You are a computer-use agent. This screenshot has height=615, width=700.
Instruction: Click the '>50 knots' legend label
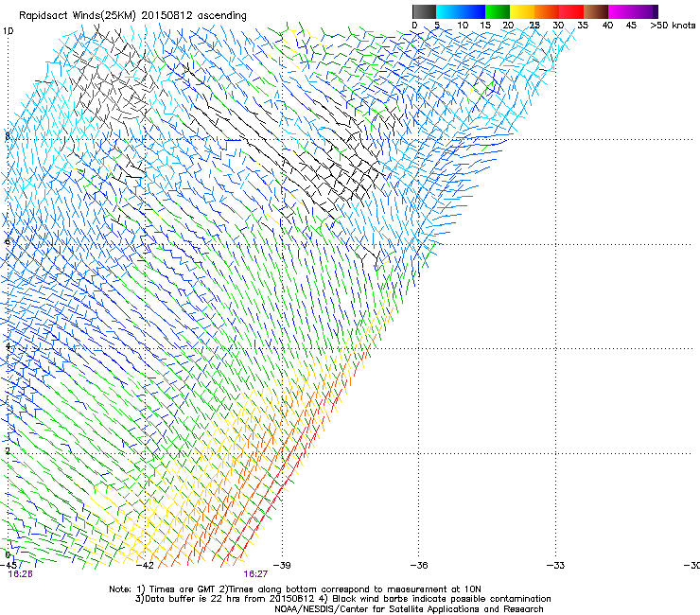point(673,26)
